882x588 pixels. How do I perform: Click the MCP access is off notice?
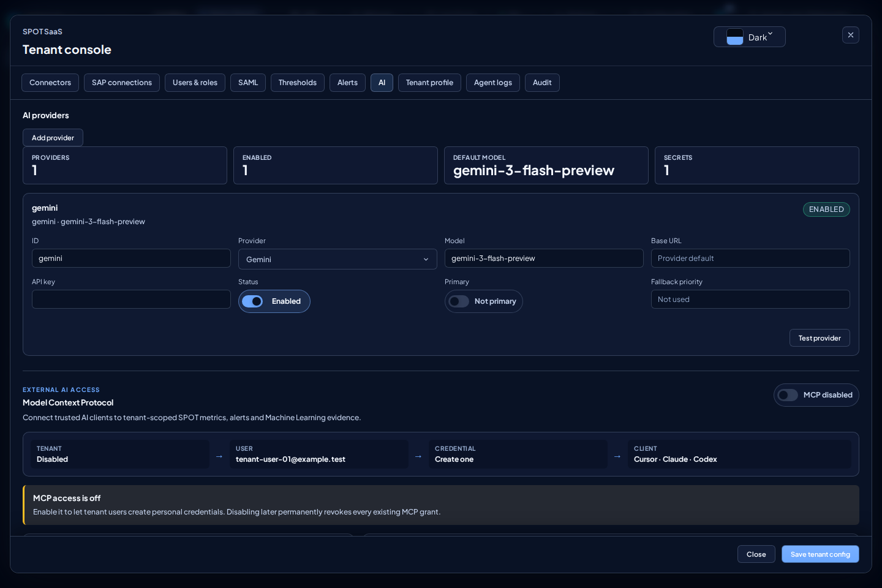pos(441,505)
